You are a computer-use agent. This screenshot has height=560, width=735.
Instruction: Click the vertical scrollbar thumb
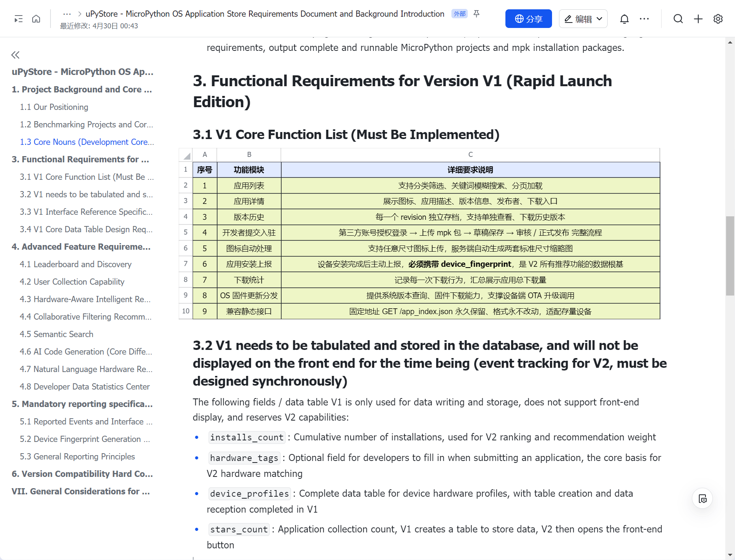[730, 256]
